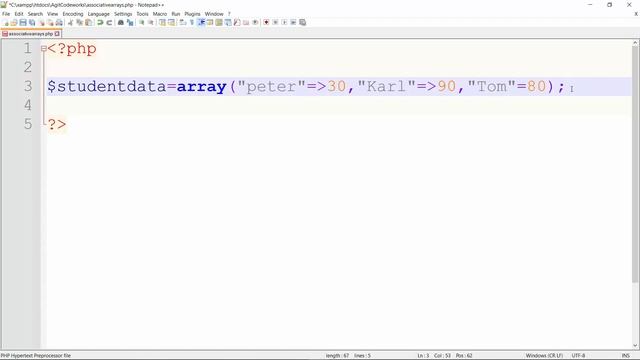This screenshot has width=640, height=360.
Task: Click the Close file toolbar icon
Action: 42,22
